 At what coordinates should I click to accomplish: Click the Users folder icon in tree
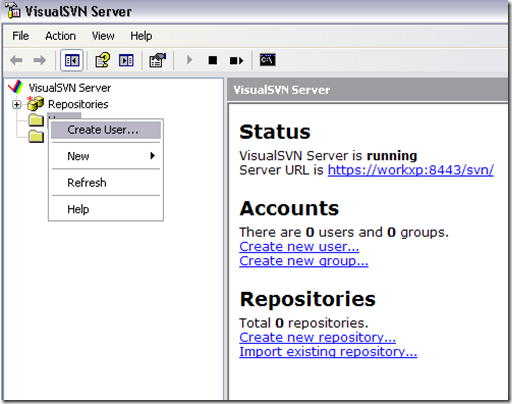click(36, 120)
